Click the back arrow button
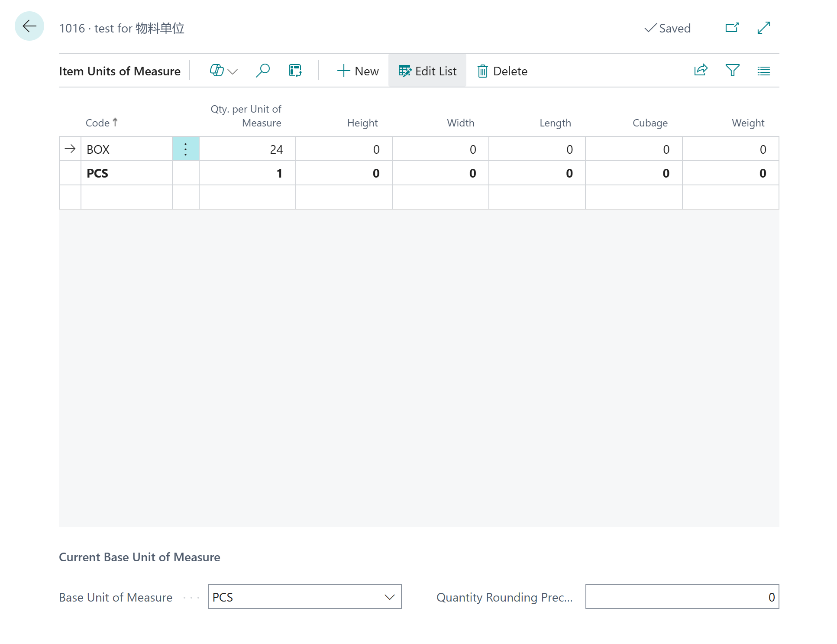This screenshot has height=644, width=837. [x=29, y=26]
